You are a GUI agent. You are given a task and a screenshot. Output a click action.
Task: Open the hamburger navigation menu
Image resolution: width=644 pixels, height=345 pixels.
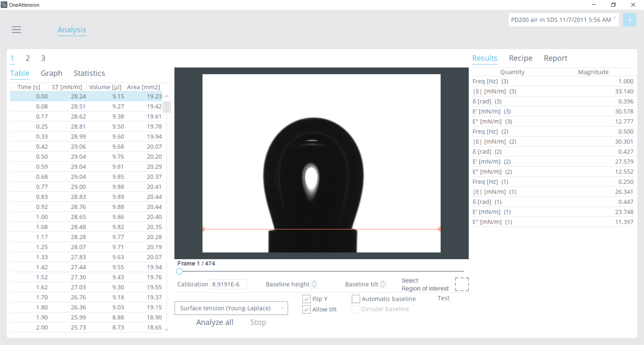(x=16, y=30)
